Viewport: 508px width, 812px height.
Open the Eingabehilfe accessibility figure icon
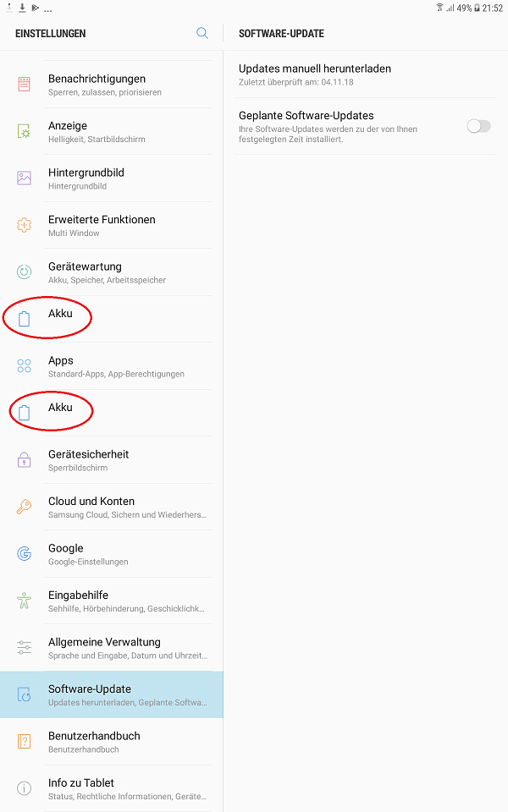24,601
